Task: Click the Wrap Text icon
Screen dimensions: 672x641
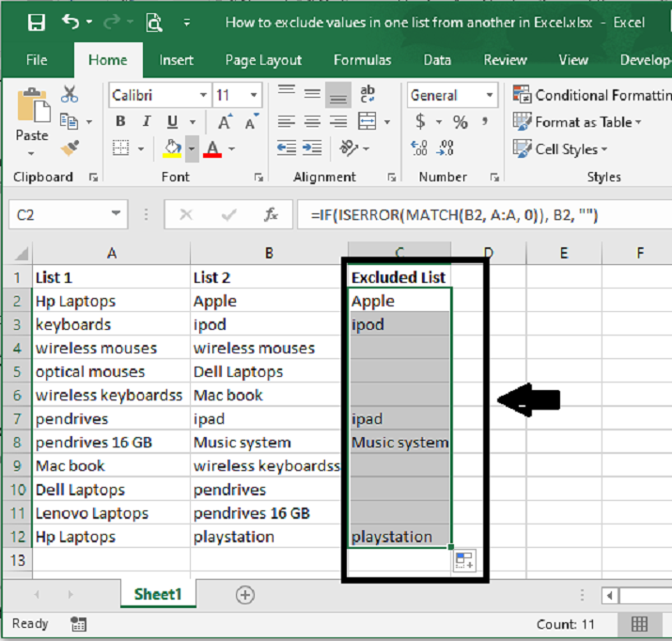Action: pyautogui.click(x=367, y=94)
